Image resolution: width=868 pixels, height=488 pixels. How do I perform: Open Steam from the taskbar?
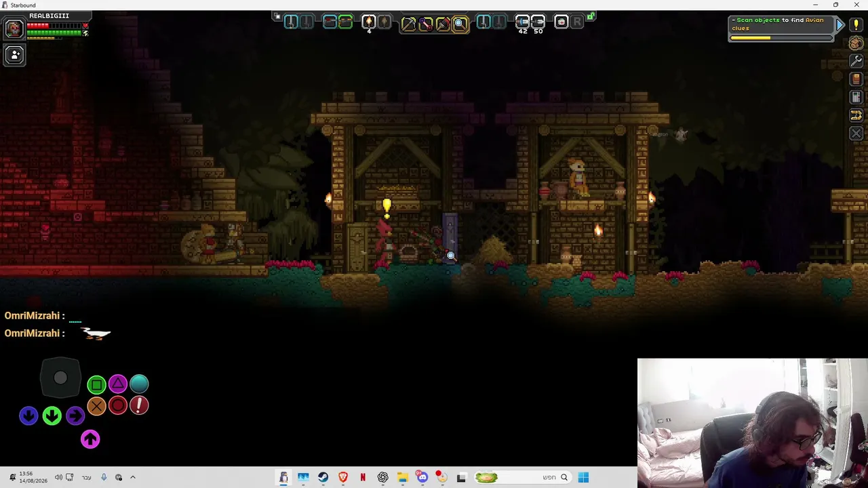pyautogui.click(x=323, y=477)
